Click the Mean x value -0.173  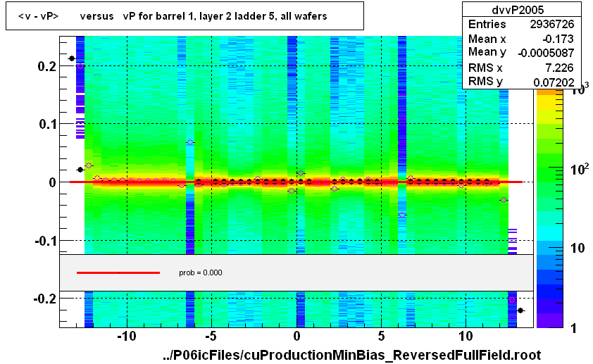tap(558, 39)
